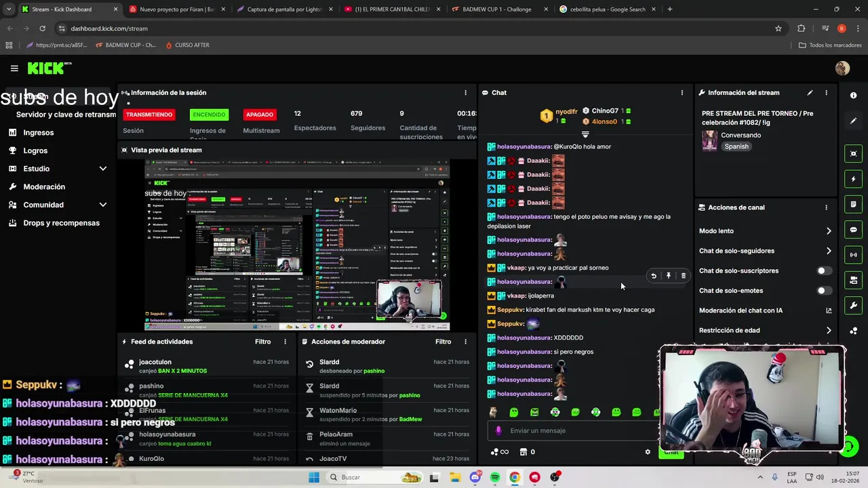Open the user avatar menu in the header
Image resolution: width=868 pixels, height=488 pixels.
[842, 68]
